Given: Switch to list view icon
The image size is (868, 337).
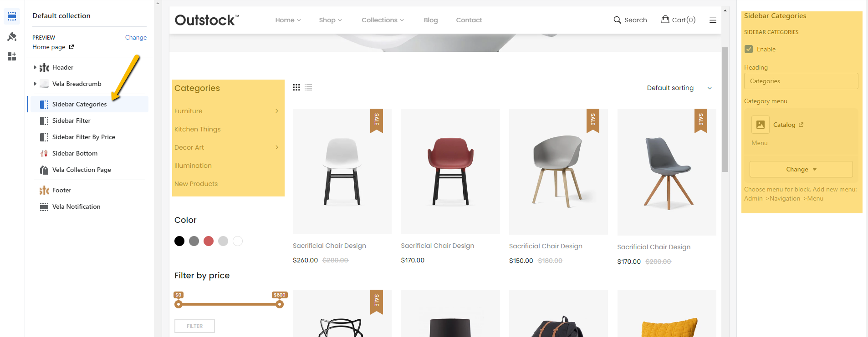Looking at the screenshot, I should point(308,87).
